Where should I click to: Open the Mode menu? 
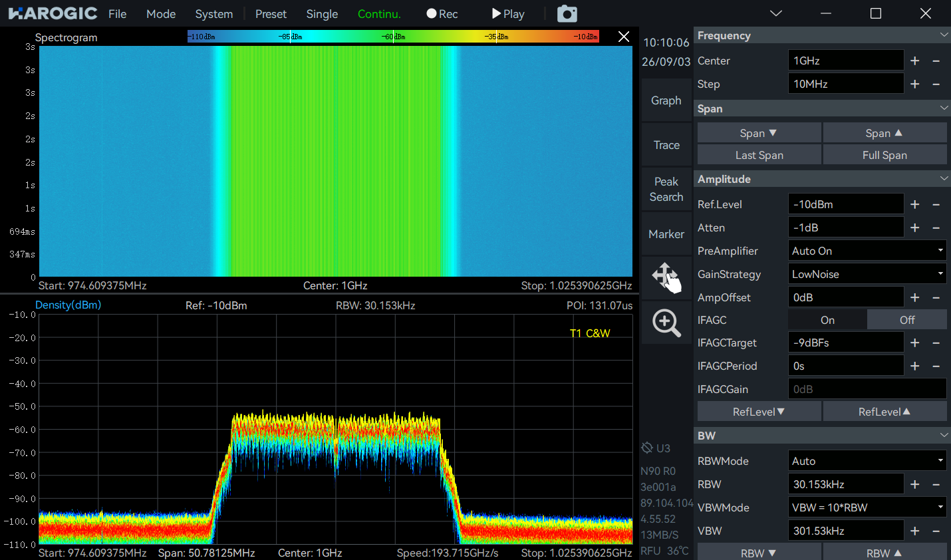(x=161, y=14)
